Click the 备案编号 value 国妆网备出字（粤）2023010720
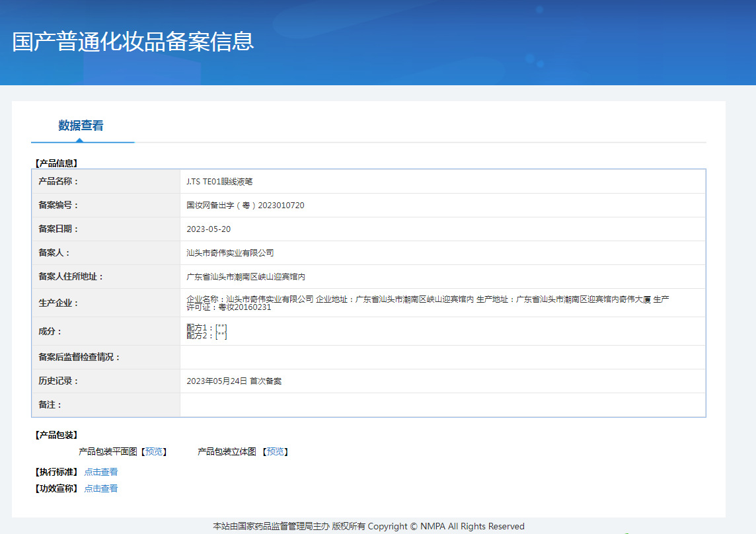 pyautogui.click(x=245, y=205)
